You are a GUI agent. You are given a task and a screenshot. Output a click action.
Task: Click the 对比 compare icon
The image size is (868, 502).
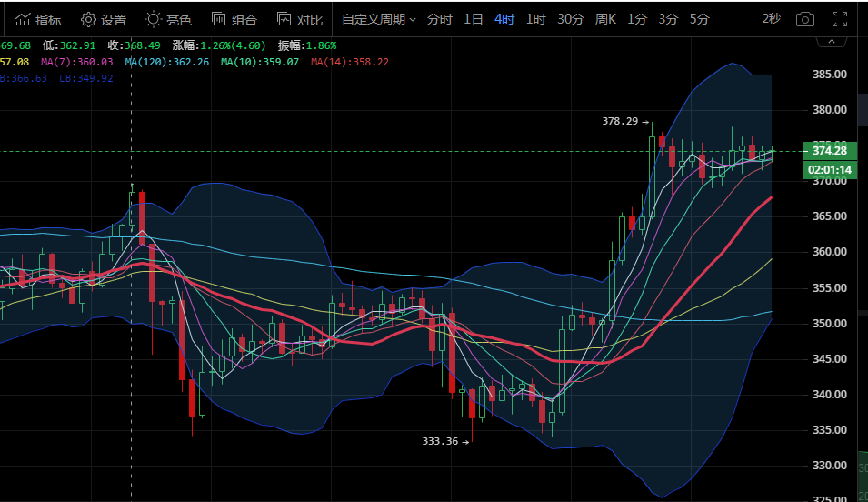[284, 19]
